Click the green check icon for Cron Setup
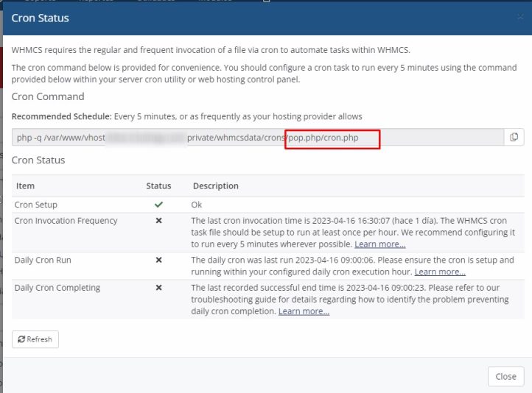Image resolution: width=532 pixels, height=393 pixels. coord(158,205)
